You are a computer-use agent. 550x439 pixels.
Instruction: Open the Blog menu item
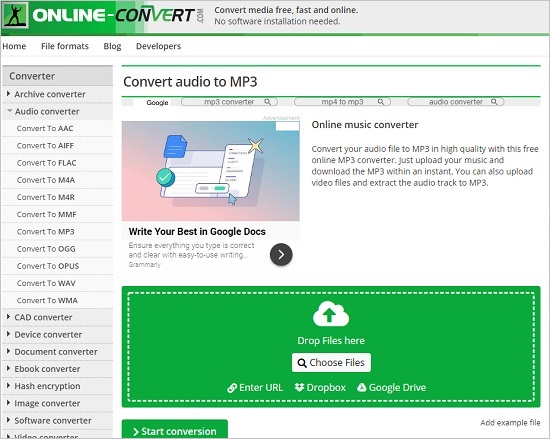[x=112, y=46]
